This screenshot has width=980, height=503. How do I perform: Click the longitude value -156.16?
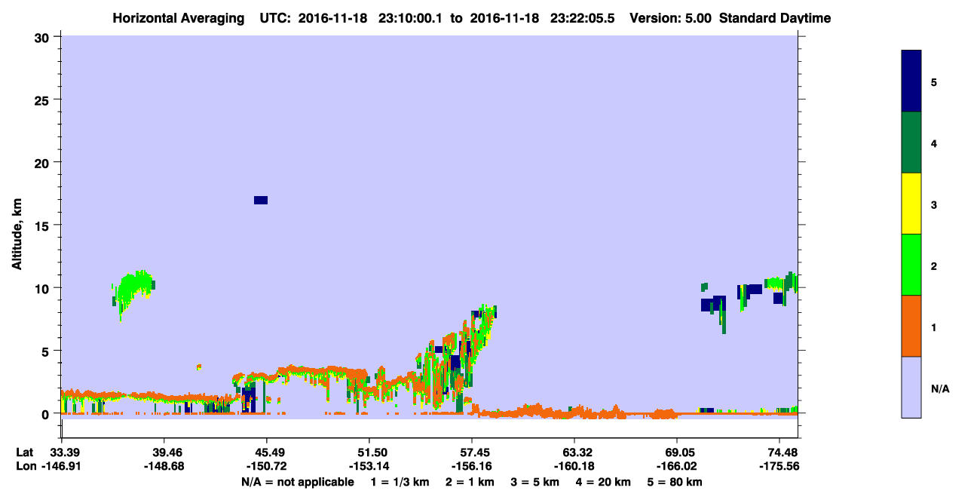[471, 466]
